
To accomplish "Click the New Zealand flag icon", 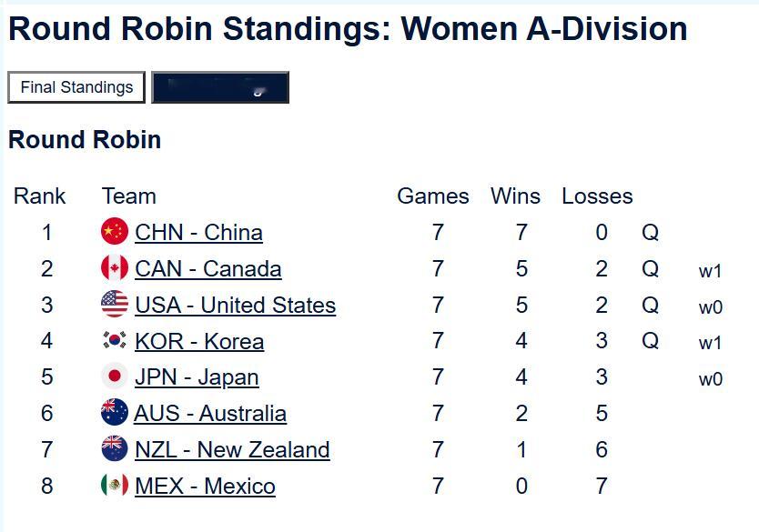I will point(115,449).
